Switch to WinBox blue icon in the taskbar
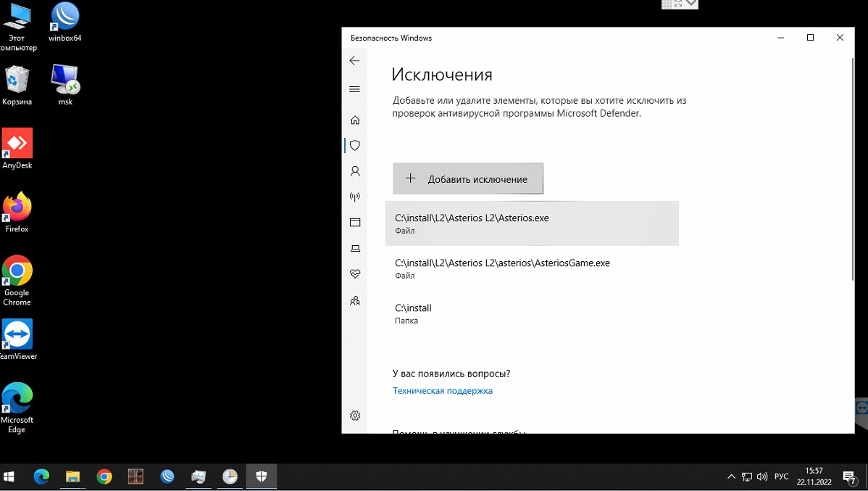The height and width of the screenshot is (491, 868). pos(167,476)
